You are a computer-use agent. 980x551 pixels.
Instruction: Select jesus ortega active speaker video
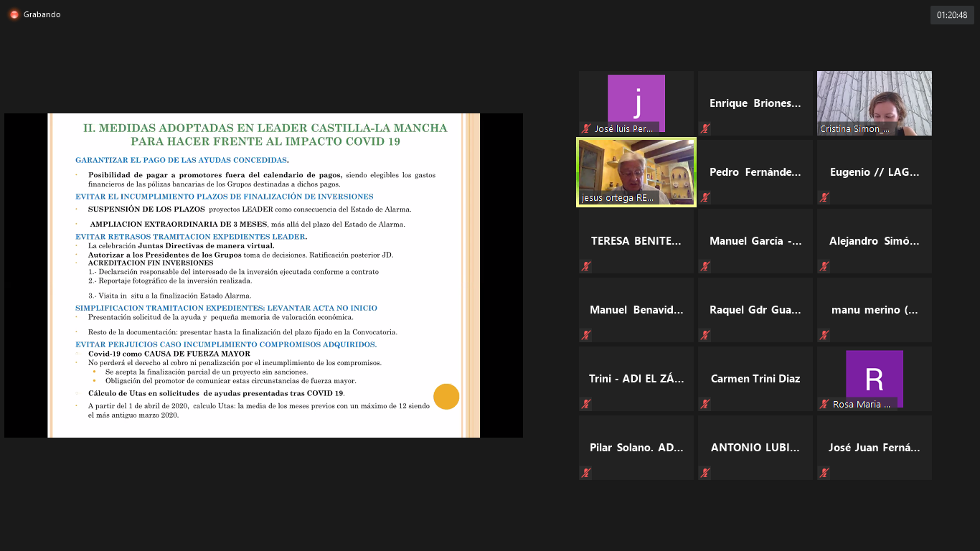point(636,172)
